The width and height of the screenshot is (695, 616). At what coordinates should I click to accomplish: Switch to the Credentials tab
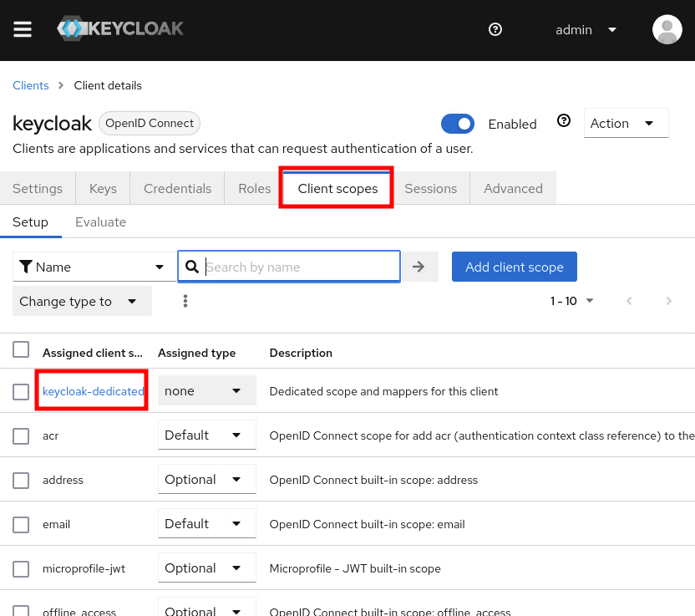coord(177,189)
